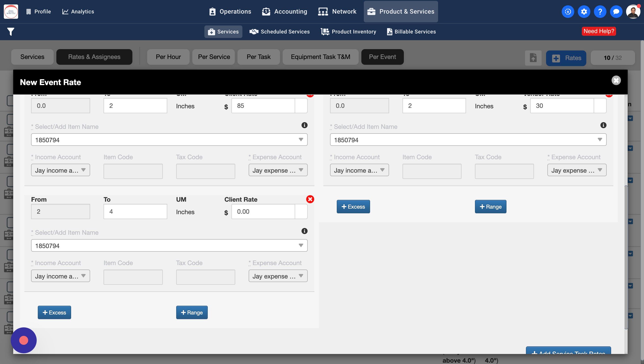
Task: Remove the 2 to 4 inches range row
Action: point(310,199)
